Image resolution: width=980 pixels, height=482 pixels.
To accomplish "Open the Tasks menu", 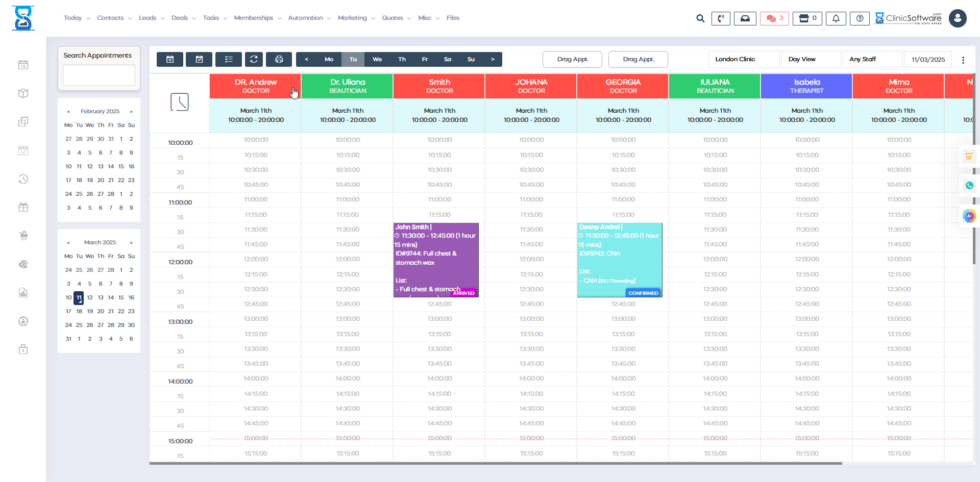I will click(211, 18).
